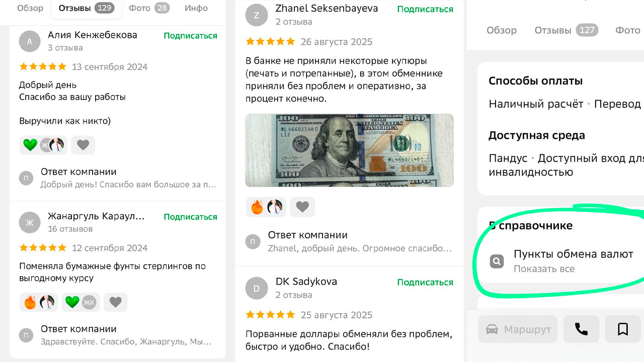Tap the gray heart under Алия's review
The height and width of the screenshot is (362, 644).
point(83,145)
